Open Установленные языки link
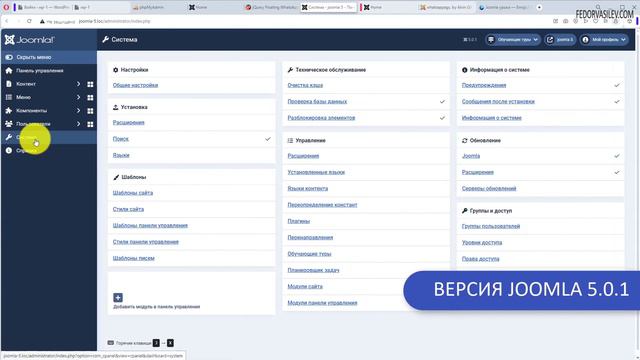This screenshot has width=640, height=360. [x=316, y=172]
